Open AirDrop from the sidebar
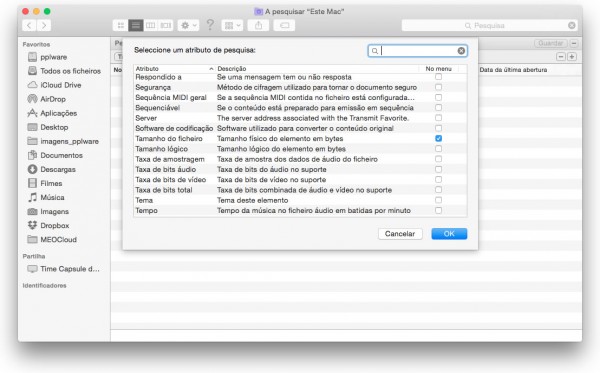Screen dimensions: 600x373 click(x=47, y=99)
